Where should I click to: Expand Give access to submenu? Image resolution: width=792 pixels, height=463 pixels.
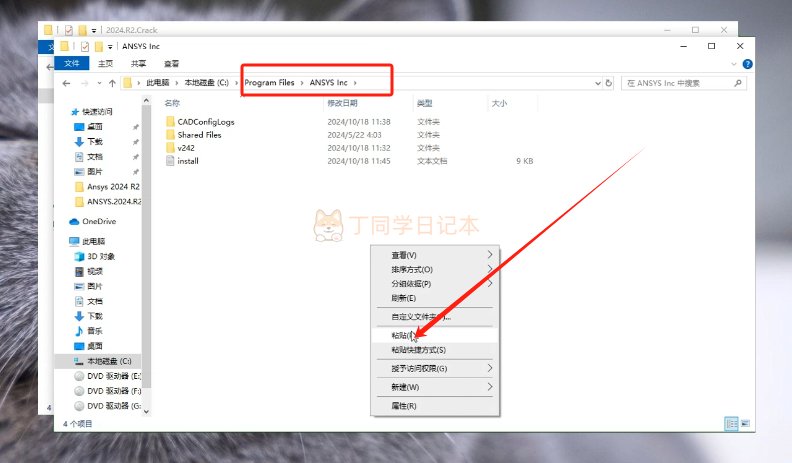489,368
